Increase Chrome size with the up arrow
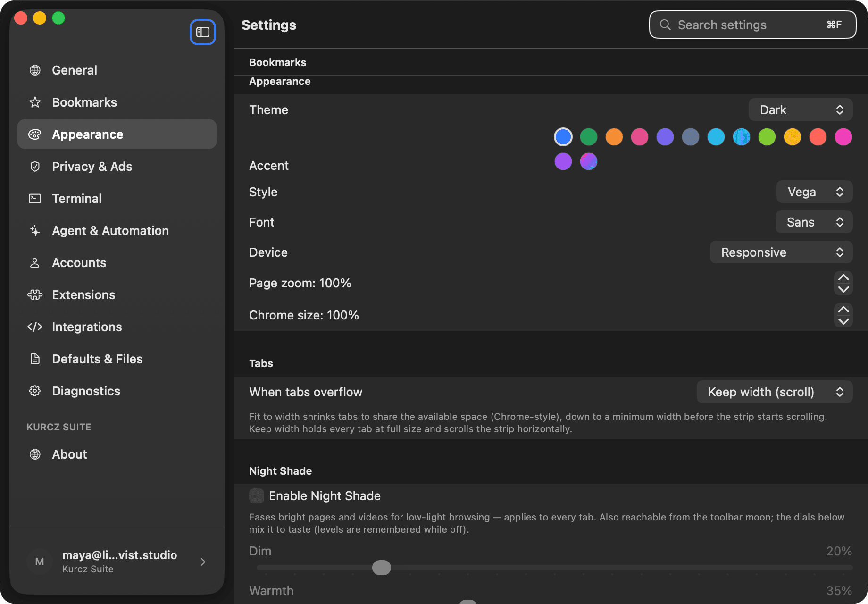The height and width of the screenshot is (604, 868). click(x=843, y=310)
